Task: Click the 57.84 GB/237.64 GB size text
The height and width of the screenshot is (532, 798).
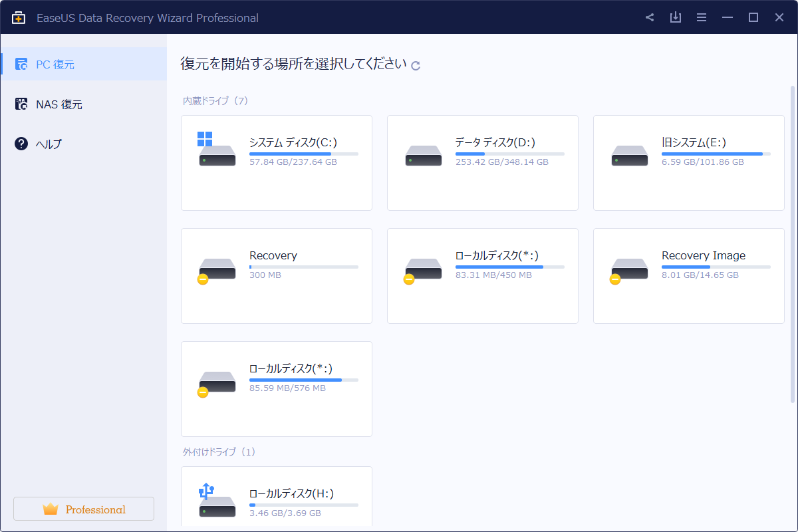Action: pos(293,162)
